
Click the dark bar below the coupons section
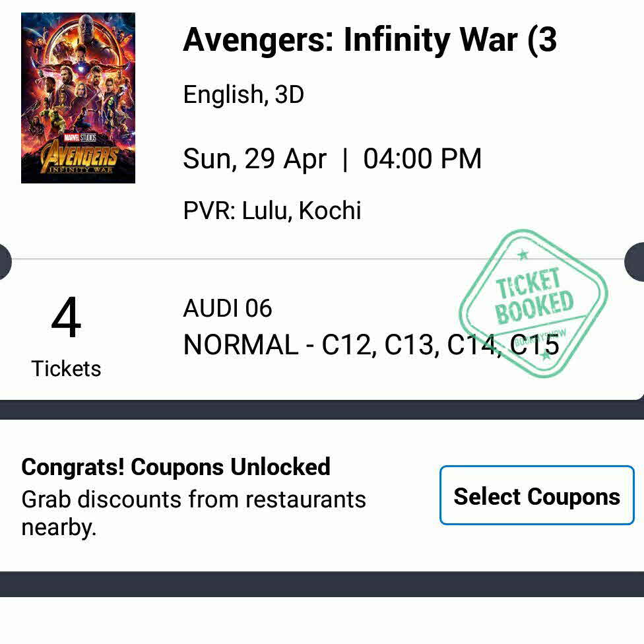pyautogui.click(x=322, y=584)
